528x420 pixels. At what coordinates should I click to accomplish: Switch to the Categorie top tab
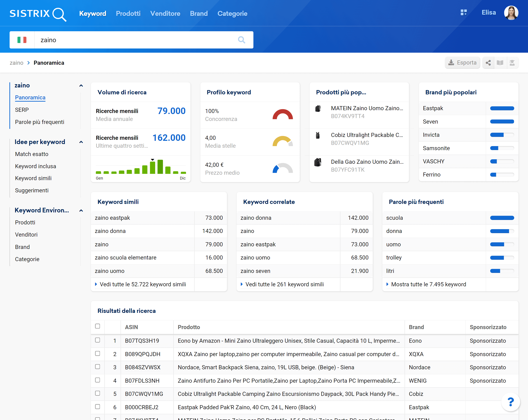(x=232, y=13)
